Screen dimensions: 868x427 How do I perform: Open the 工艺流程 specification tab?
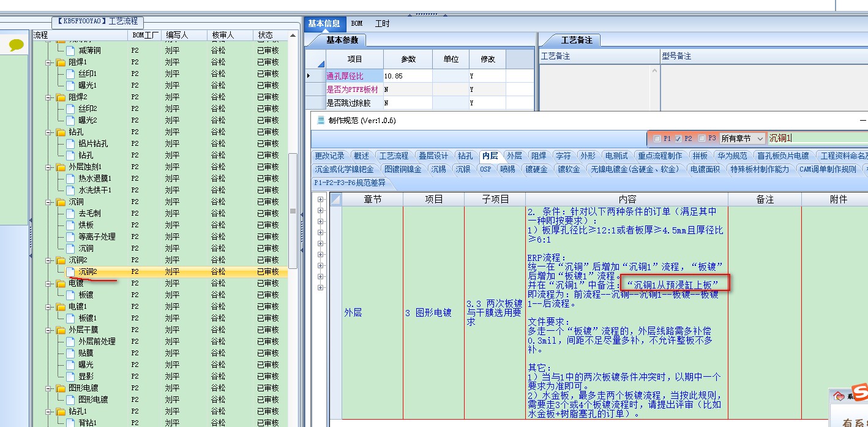[393, 156]
